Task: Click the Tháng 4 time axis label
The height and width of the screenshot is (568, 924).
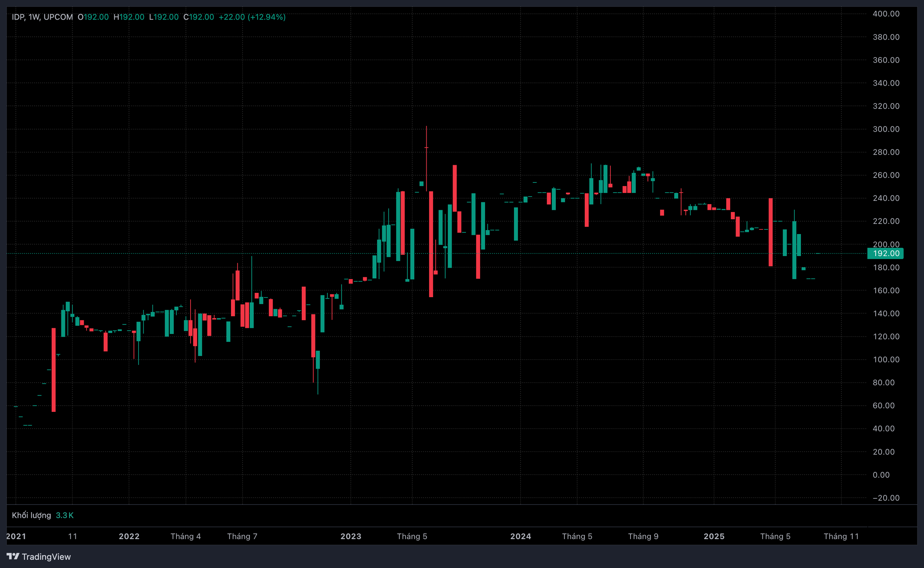Action: pos(185,537)
